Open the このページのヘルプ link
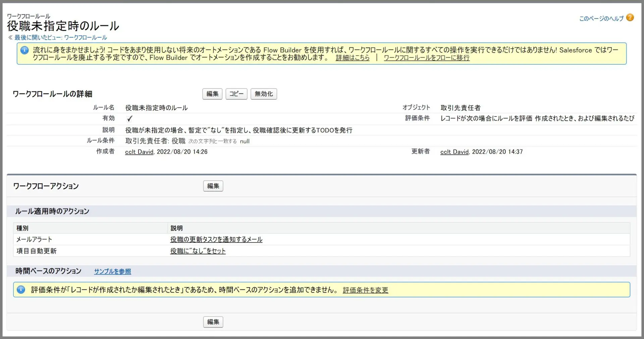The height and width of the screenshot is (339, 644). pos(601,18)
